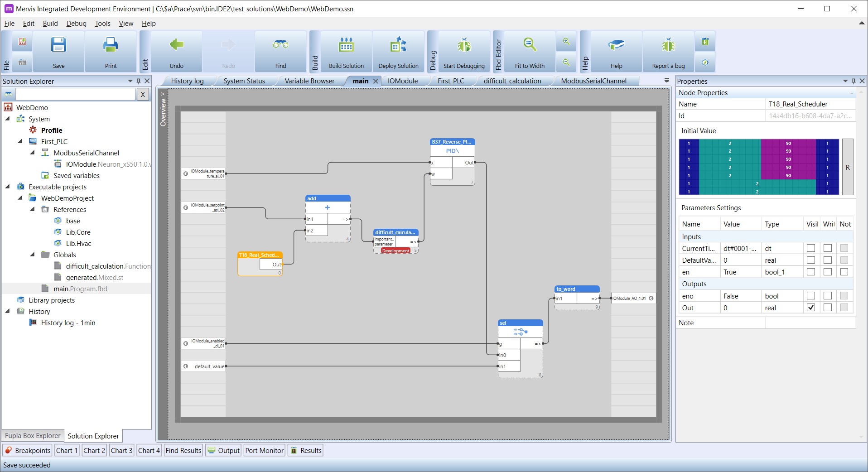The image size is (868, 472).
Task: Click the Deploy Solution icon
Action: click(398, 45)
